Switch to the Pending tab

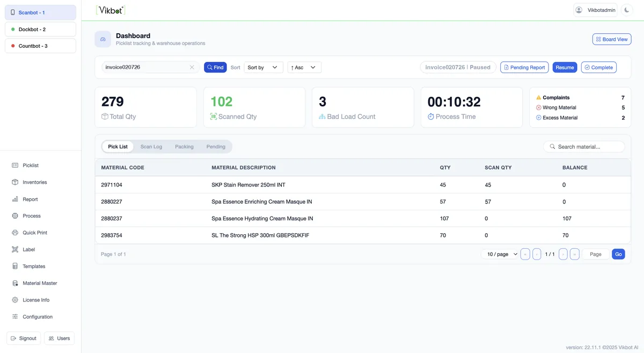click(x=216, y=147)
